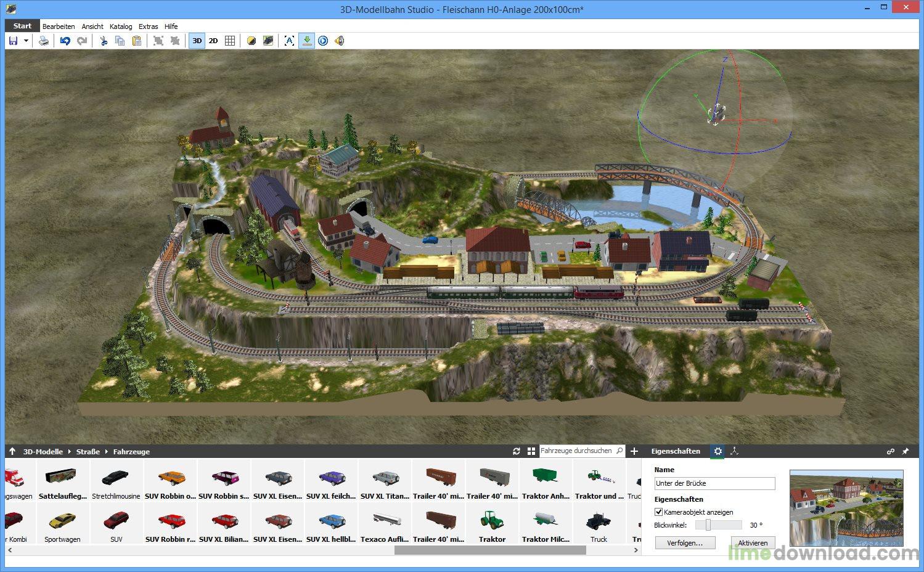Click the refresh icon in the catalog bar
The image size is (924, 572).
pos(517,451)
